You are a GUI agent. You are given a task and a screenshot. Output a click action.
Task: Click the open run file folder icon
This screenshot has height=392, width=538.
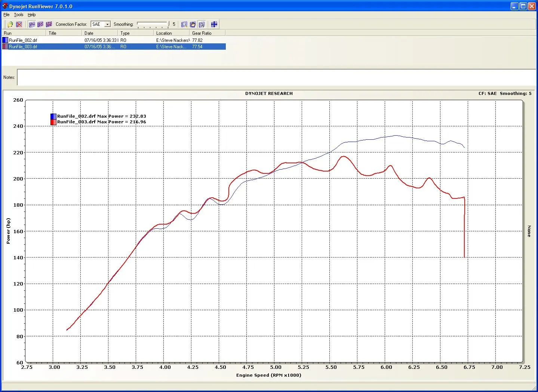click(10, 24)
